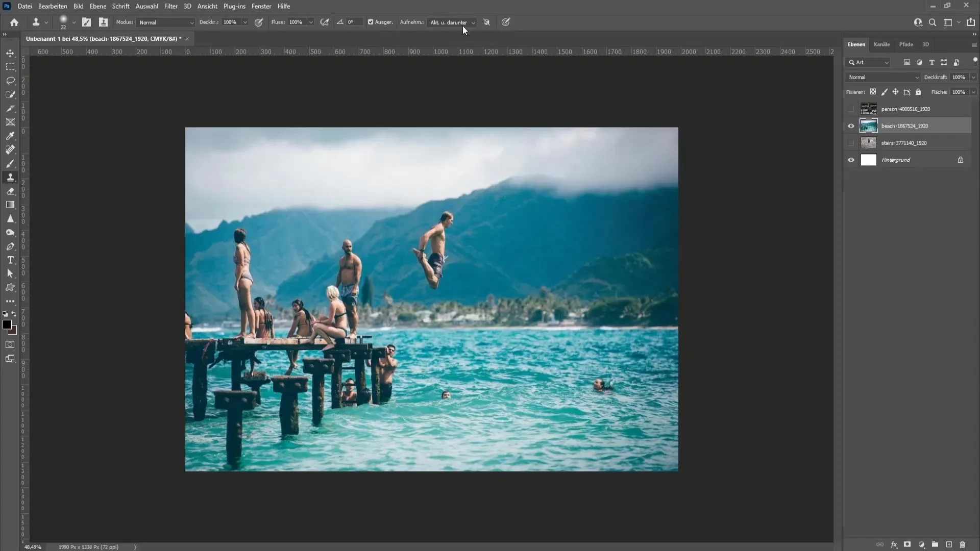Select the Type tool
Viewport: 980px width, 551px height.
coord(10,260)
